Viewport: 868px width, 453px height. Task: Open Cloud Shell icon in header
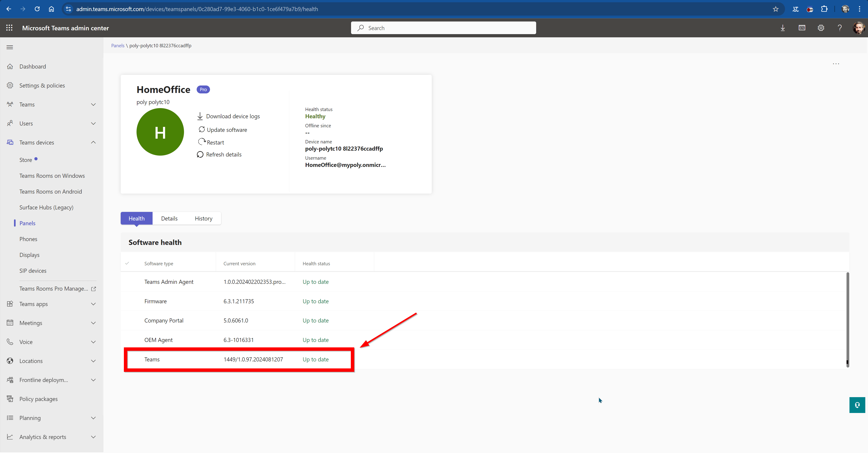point(802,28)
